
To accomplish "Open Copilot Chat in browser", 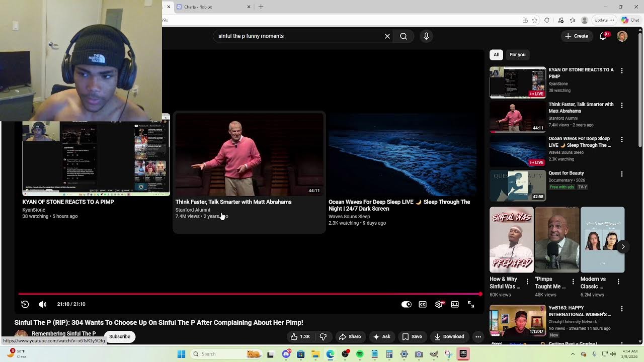I will (630, 20).
